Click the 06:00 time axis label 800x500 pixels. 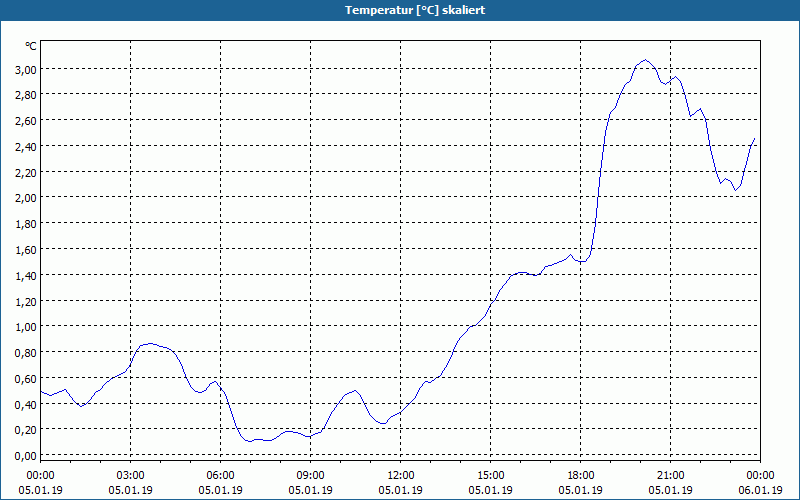[220, 476]
